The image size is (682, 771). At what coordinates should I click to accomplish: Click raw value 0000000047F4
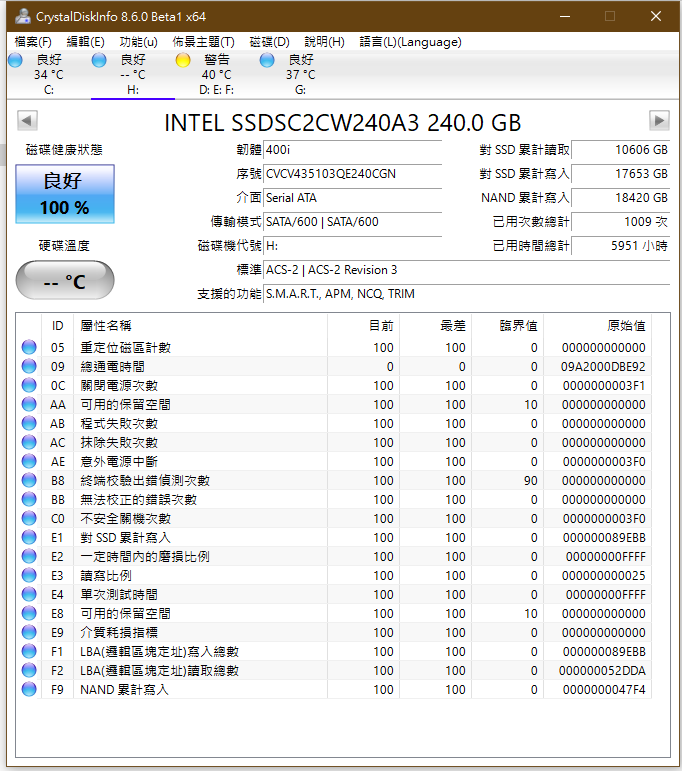(x=604, y=690)
